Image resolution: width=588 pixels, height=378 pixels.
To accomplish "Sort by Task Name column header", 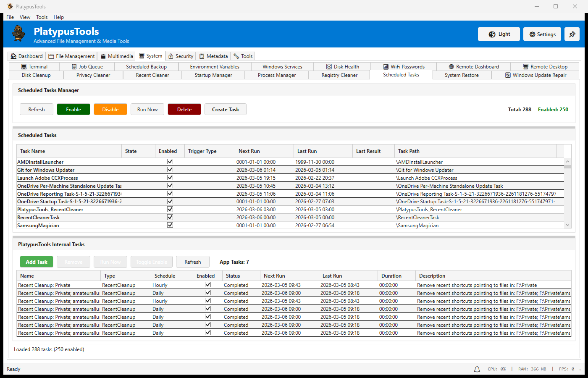I will pyautogui.click(x=69, y=151).
